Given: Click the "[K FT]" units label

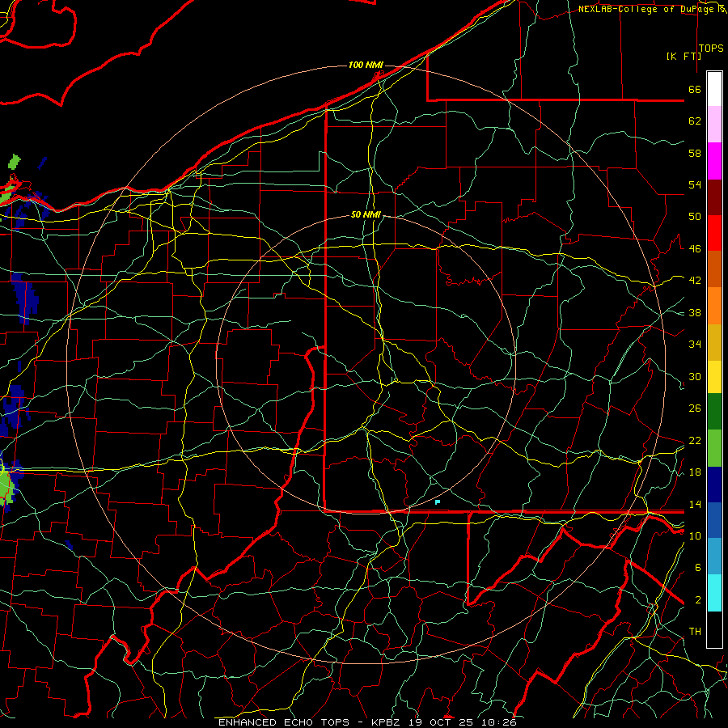Looking at the screenshot, I should click(684, 56).
